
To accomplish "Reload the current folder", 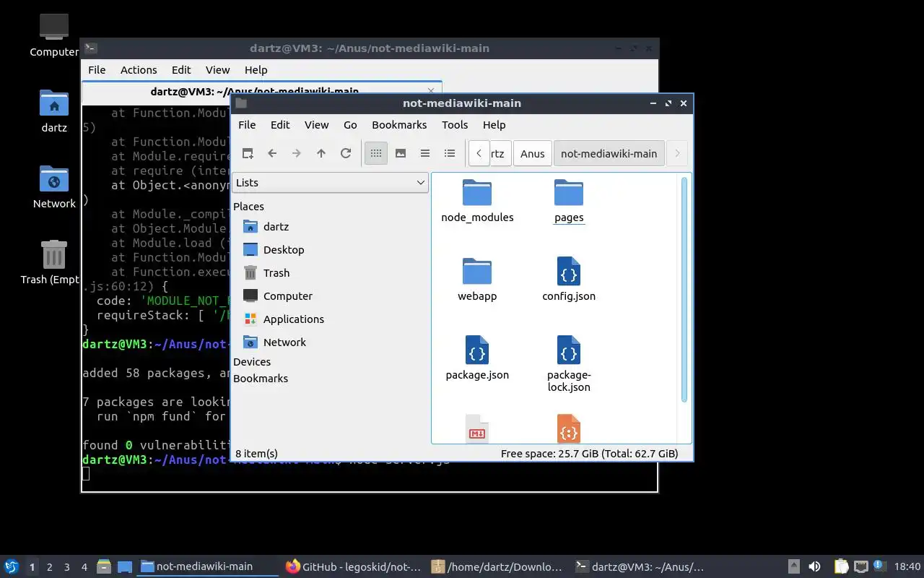I will (x=346, y=153).
